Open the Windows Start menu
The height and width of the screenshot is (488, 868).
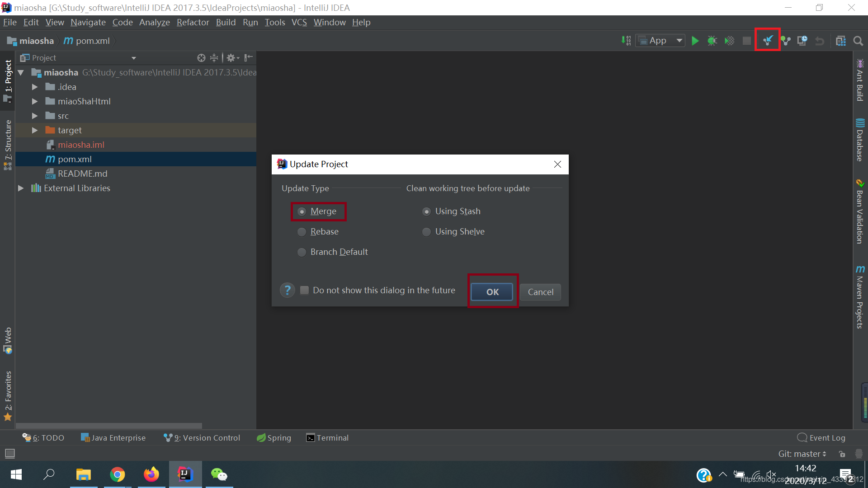click(x=16, y=474)
